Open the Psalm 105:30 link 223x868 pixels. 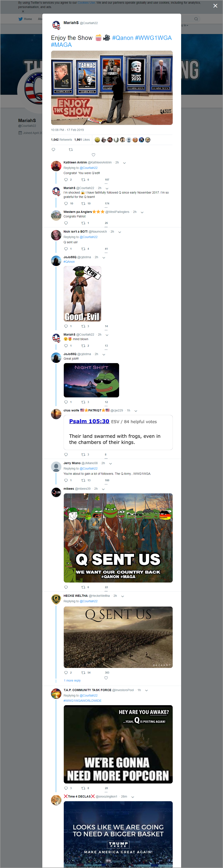tap(89, 421)
